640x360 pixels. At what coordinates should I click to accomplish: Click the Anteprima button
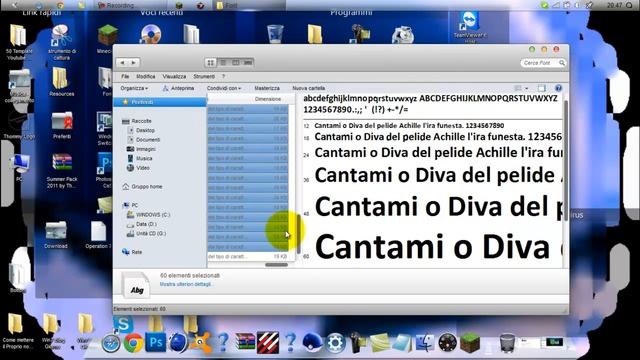pyautogui.click(x=178, y=88)
